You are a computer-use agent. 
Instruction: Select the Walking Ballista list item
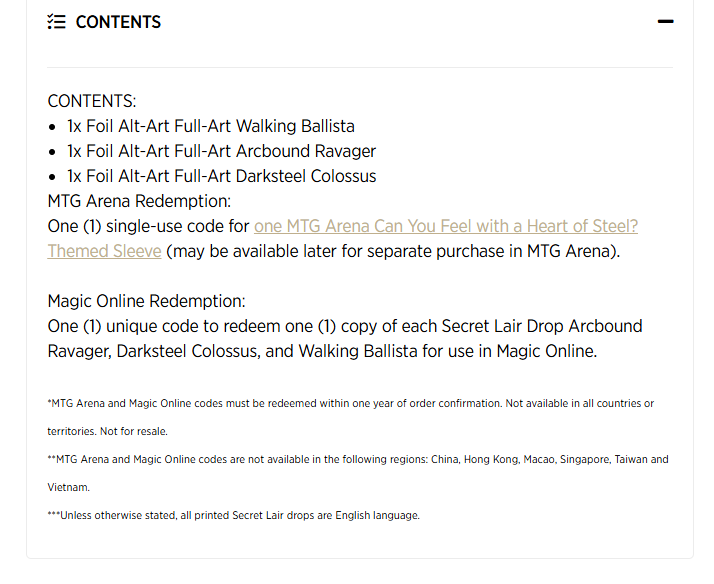pyautogui.click(x=210, y=126)
